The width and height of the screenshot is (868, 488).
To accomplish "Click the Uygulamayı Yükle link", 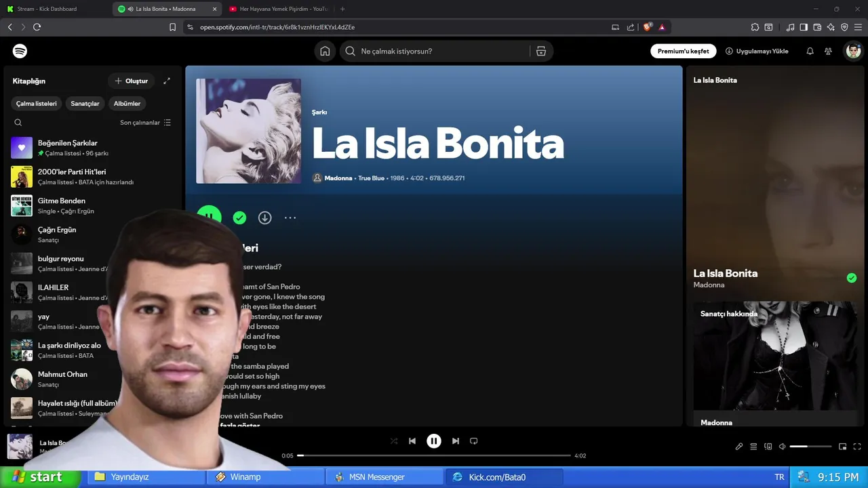I will point(757,52).
